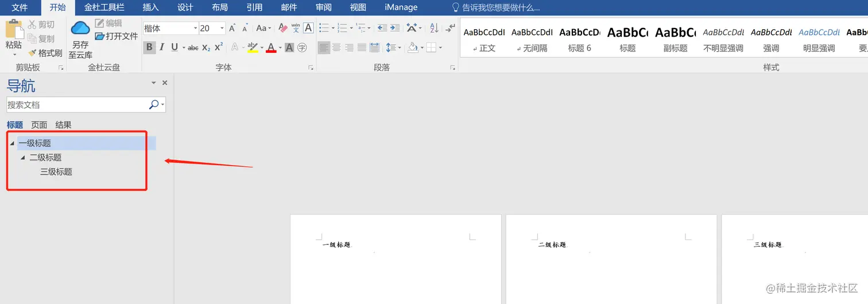Open the paste options dropdown arrow
The height and width of the screenshot is (304, 868).
[14, 55]
